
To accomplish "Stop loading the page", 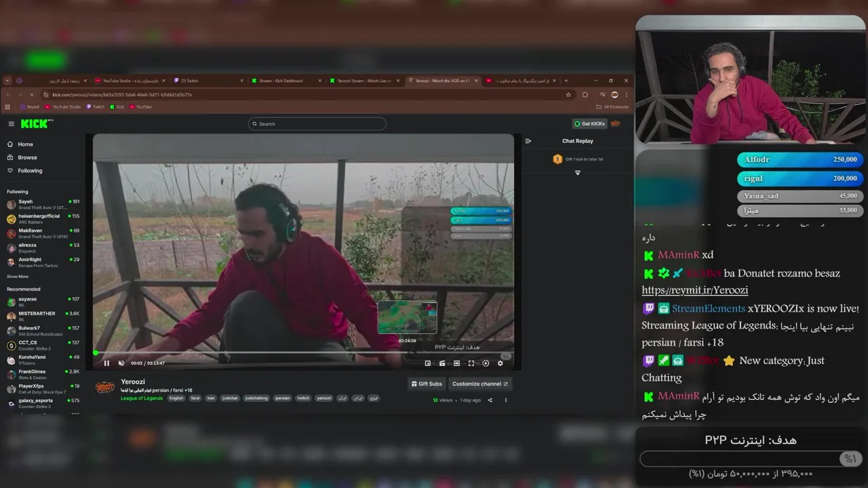I will click(x=31, y=95).
